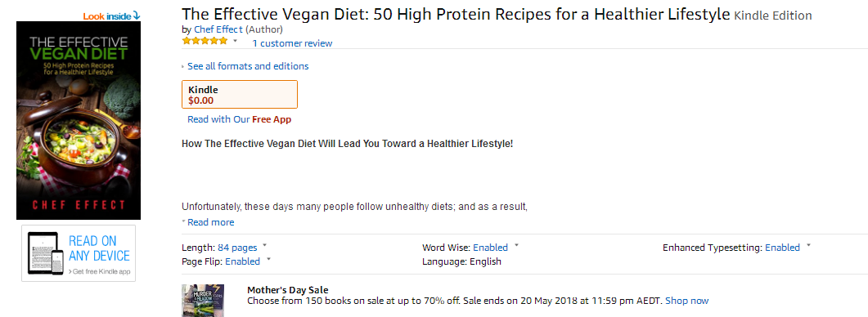
Task: Open the Shop now sale link
Action: click(x=686, y=301)
